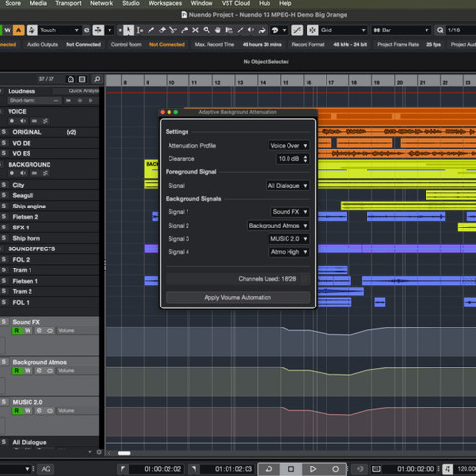Click record enable on VOICE folder
476x476 pixels.
(12, 121)
